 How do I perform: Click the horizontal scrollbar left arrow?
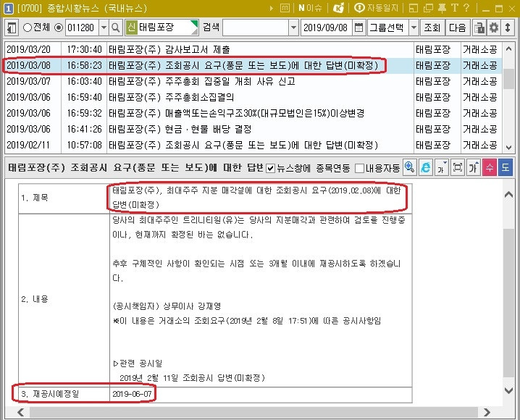click(x=20, y=412)
